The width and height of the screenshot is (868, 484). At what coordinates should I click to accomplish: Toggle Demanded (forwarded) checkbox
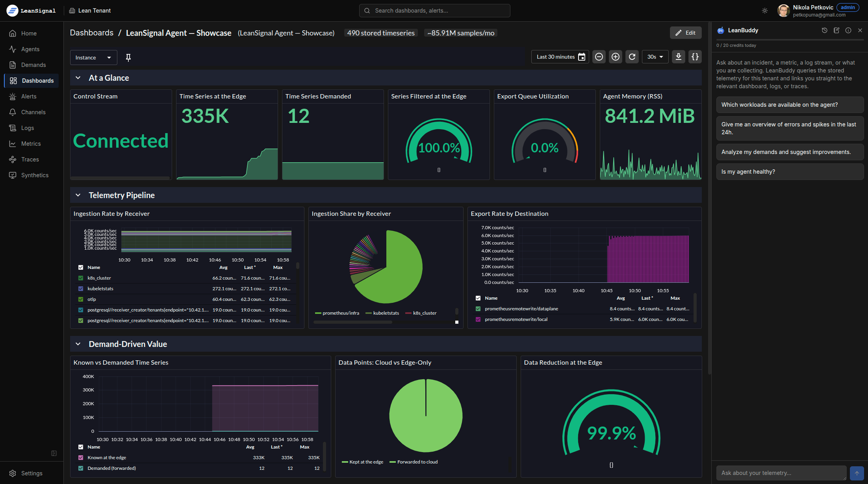tap(81, 468)
